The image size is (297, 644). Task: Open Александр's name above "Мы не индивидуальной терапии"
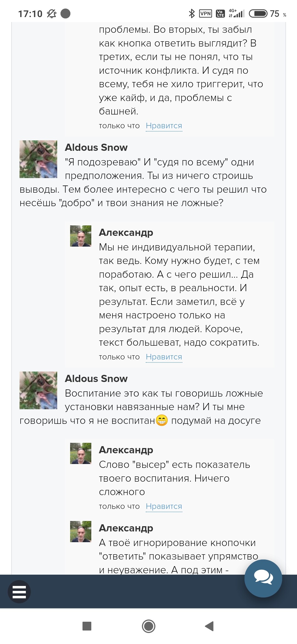tap(126, 233)
